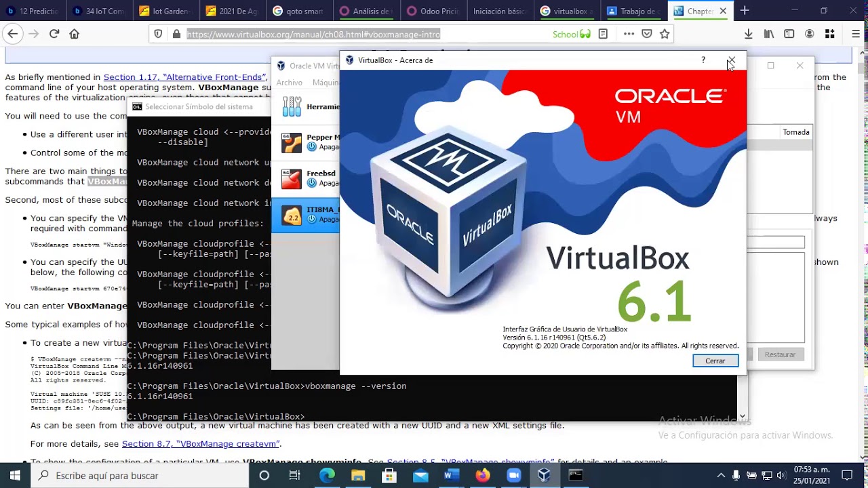This screenshot has width=868, height=488.
Task: Toggle reader view icon in address bar
Action: pyautogui.click(x=603, y=34)
